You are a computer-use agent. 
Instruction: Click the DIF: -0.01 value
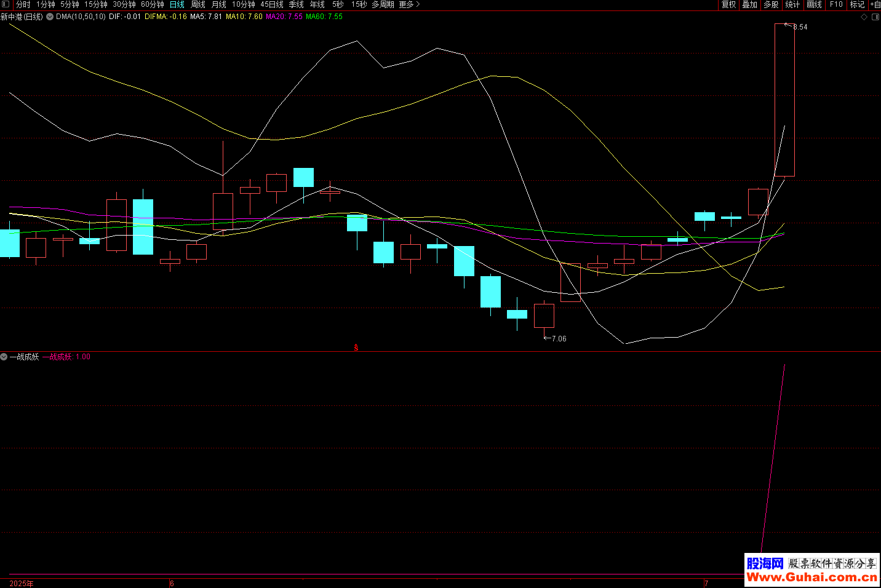pos(125,17)
